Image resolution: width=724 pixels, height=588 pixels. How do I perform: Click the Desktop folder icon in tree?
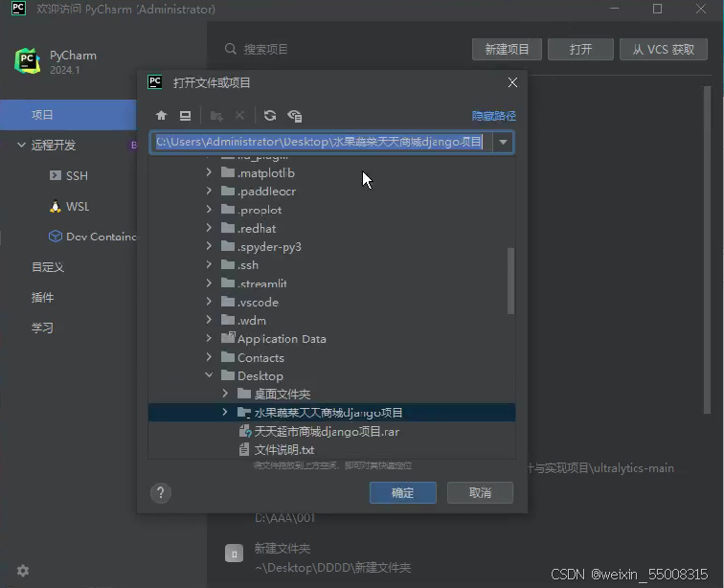point(228,375)
